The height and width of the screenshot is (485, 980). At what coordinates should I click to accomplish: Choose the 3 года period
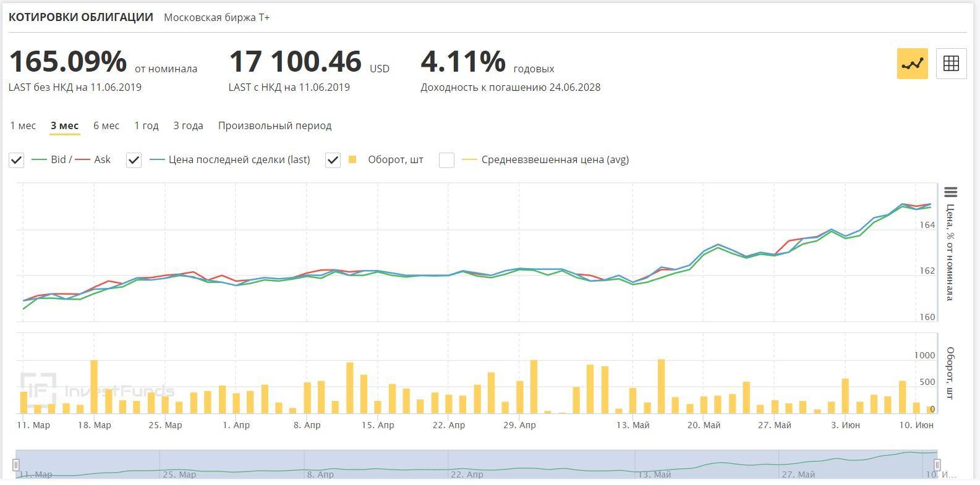pyautogui.click(x=188, y=125)
